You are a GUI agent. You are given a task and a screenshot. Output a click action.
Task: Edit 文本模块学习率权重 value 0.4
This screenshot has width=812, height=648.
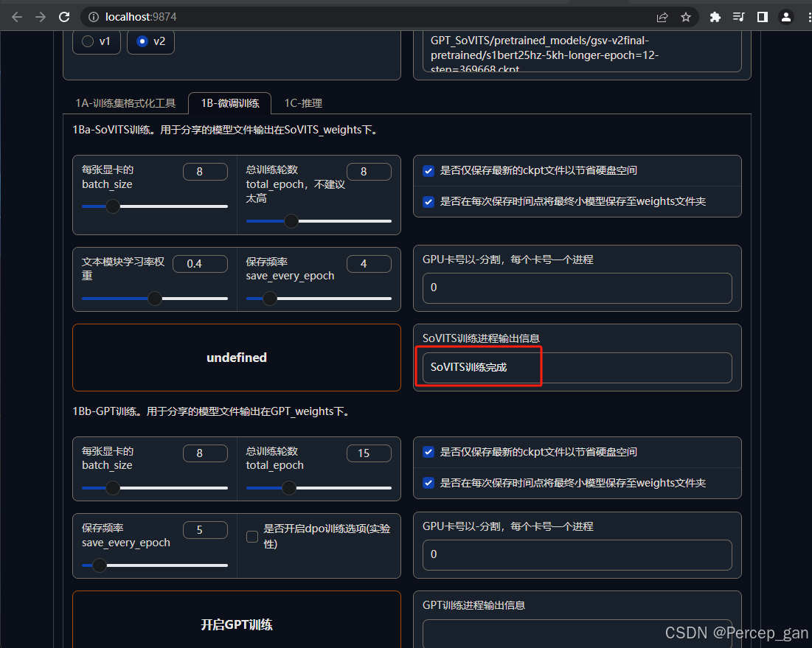coord(200,264)
